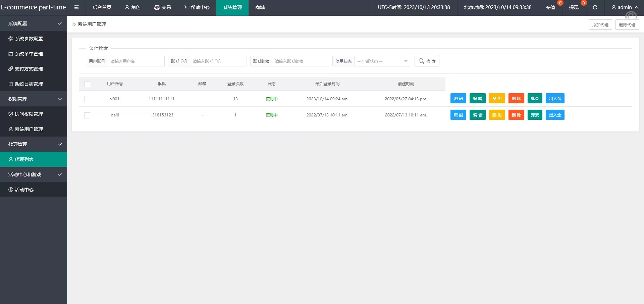Click the 用户账号 search input field
Image resolution: width=644 pixels, height=304 pixels.
pos(136,61)
